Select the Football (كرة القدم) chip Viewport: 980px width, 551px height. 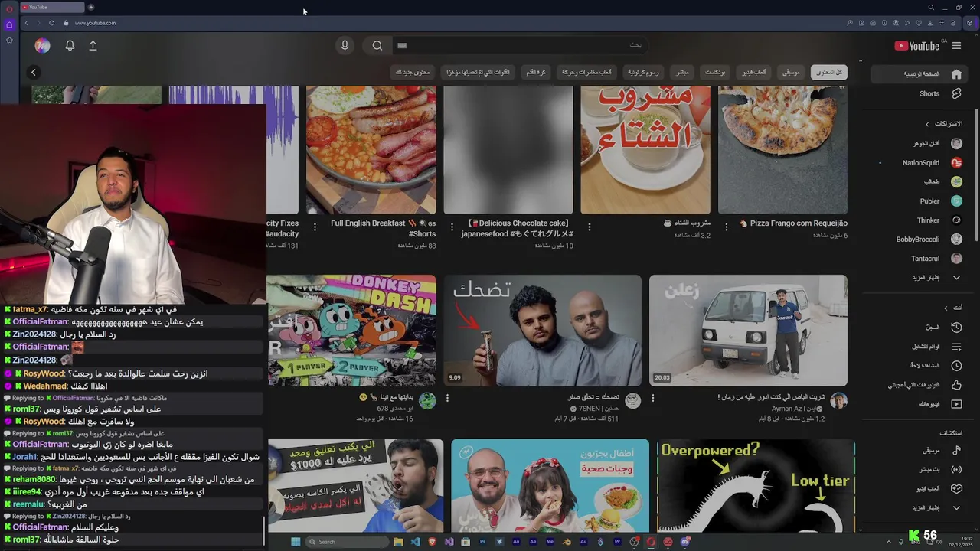[537, 72]
